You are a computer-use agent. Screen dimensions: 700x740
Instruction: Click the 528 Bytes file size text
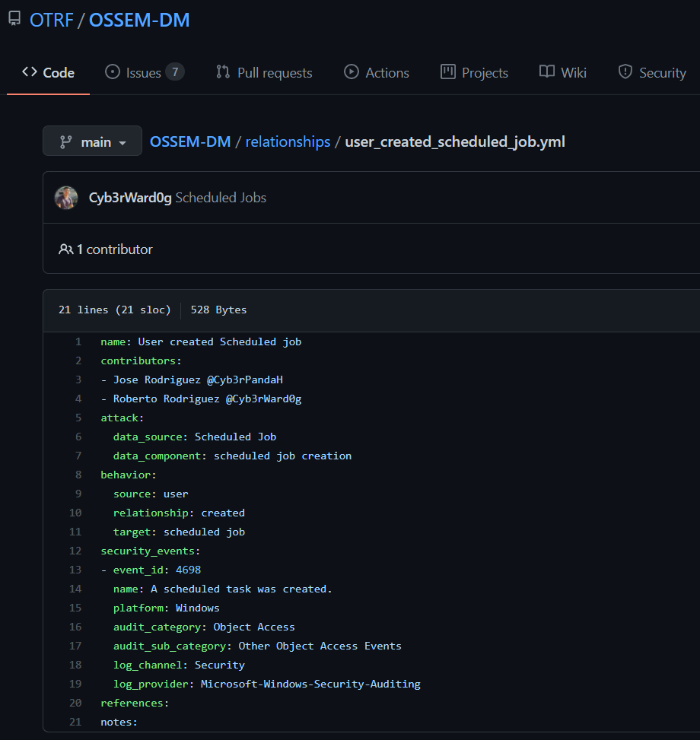pos(218,310)
